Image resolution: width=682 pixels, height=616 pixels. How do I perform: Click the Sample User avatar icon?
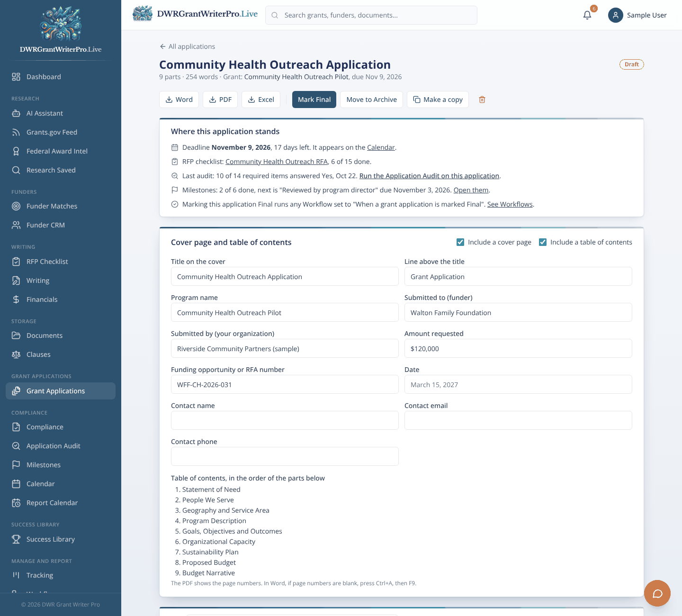click(x=616, y=15)
